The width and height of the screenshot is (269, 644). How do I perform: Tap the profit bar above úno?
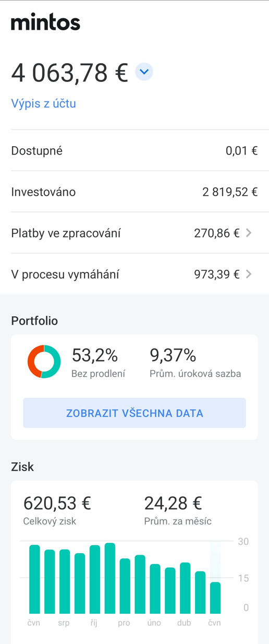155,589
